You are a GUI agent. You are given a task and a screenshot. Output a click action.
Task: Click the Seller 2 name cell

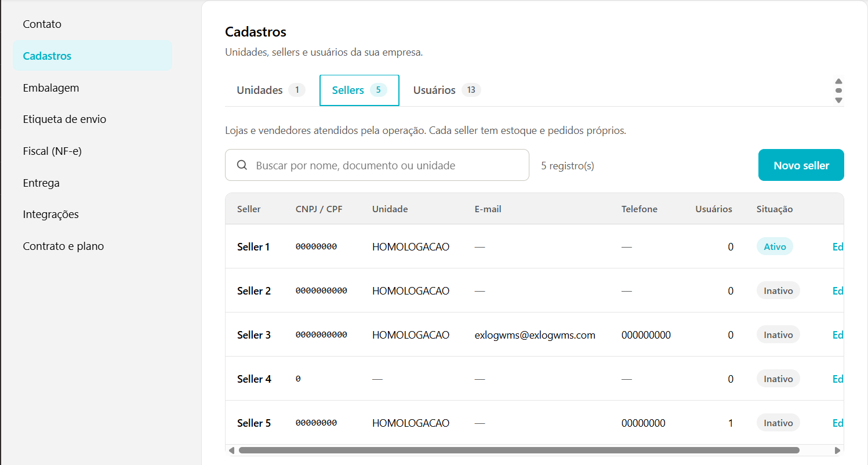254,290
